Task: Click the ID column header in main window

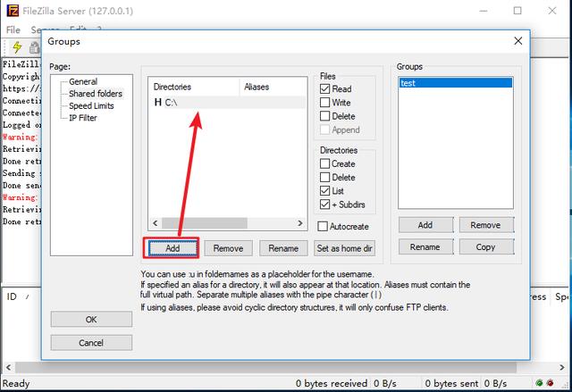Action: coord(12,296)
